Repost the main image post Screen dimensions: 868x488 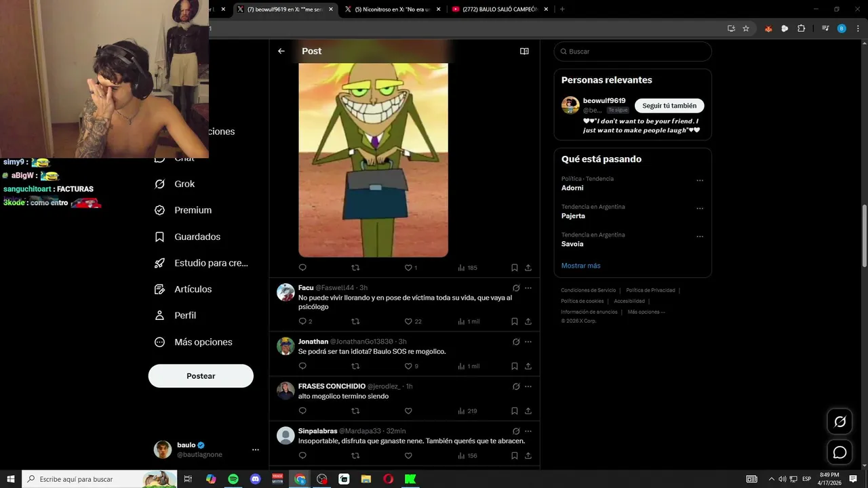click(355, 268)
